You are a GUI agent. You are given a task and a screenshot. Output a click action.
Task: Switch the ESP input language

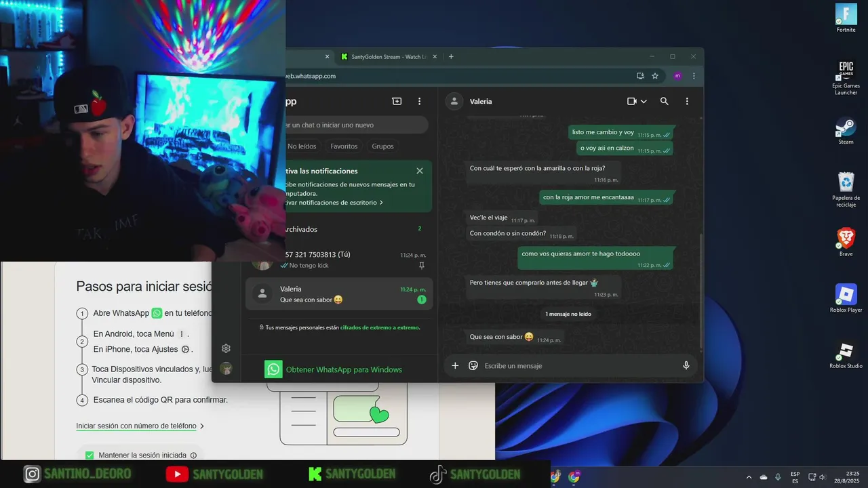coord(795,477)
